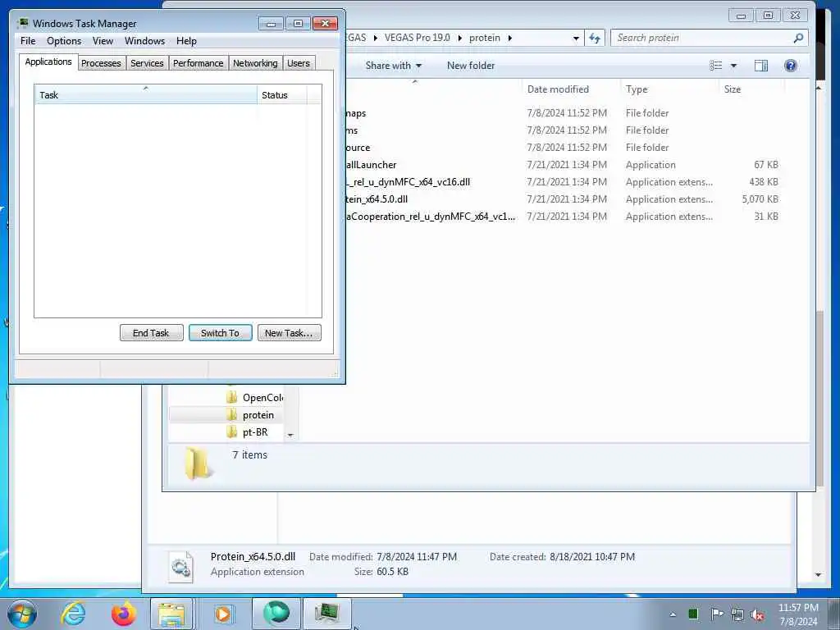Open the File menu in Task Manager
This screenshot has height=630, width=840.
[28, 41]
